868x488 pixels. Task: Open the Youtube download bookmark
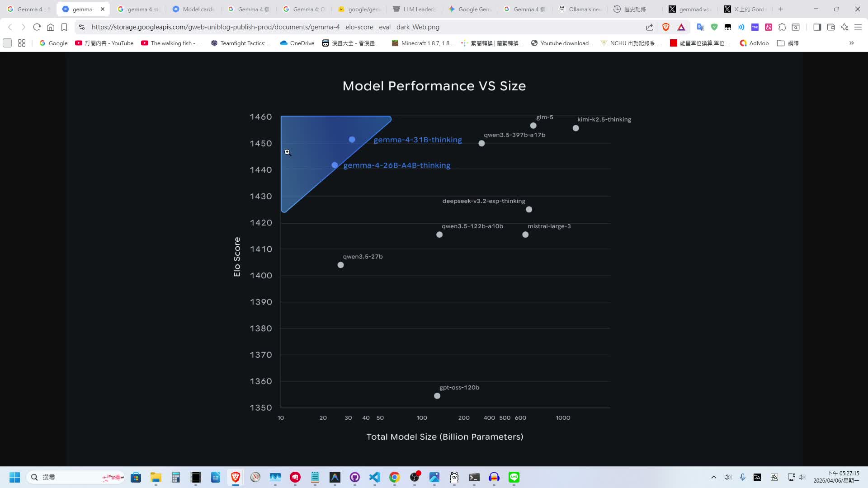tap(561, 43)
